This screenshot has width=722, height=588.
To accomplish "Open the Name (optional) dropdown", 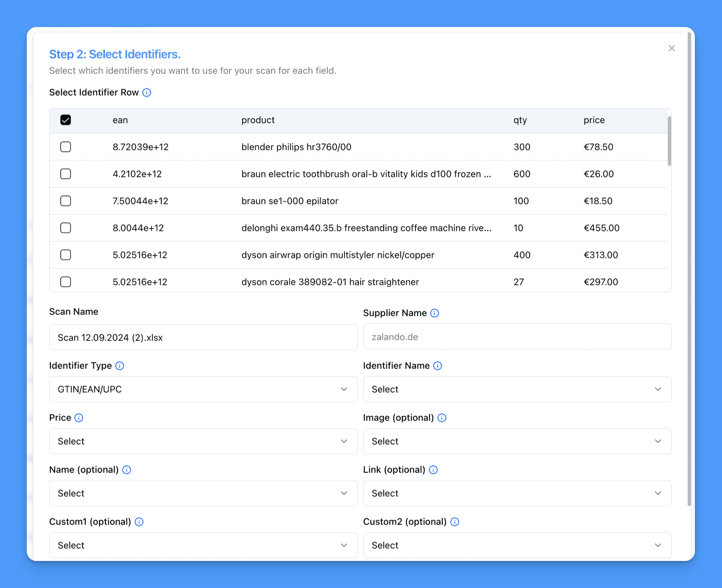I will click(203, 493).
